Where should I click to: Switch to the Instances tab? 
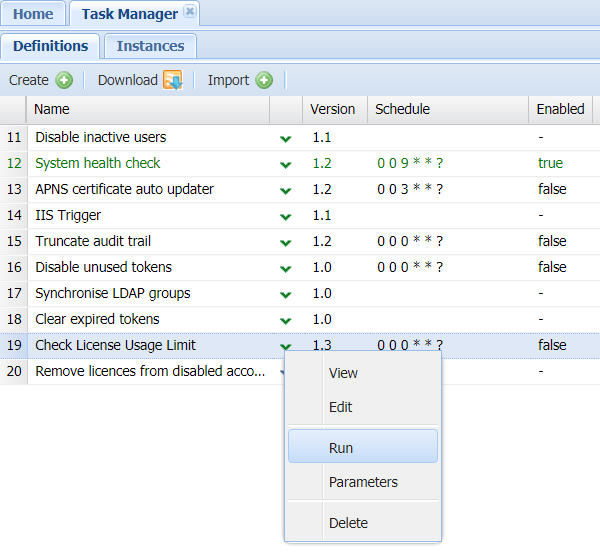[150, 46]
